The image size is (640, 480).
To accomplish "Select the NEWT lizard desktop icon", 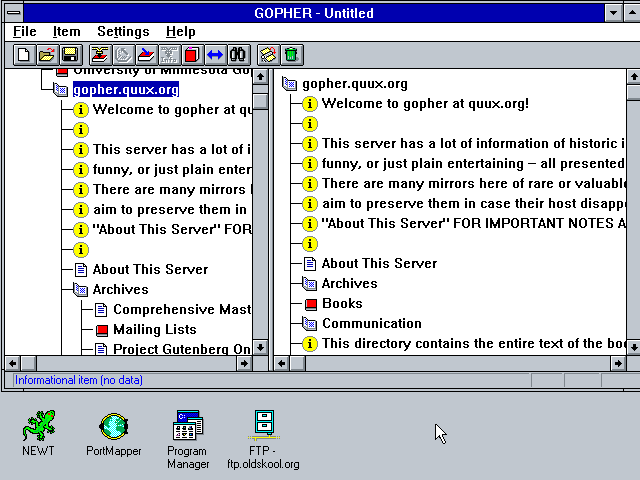I will (38, 433).
